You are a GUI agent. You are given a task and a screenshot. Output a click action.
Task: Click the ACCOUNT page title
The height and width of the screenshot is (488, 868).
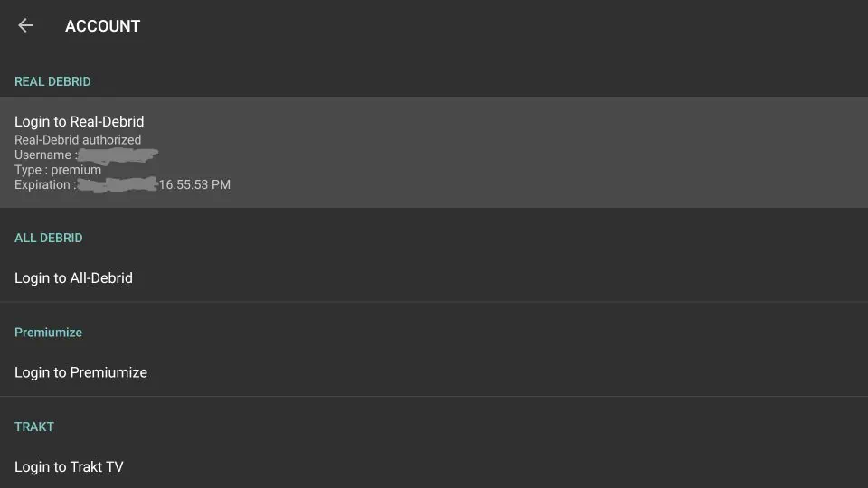tap(102, 26)
